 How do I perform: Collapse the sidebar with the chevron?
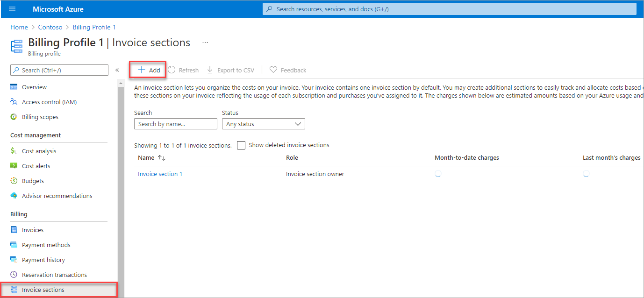[x=117, y=70]
